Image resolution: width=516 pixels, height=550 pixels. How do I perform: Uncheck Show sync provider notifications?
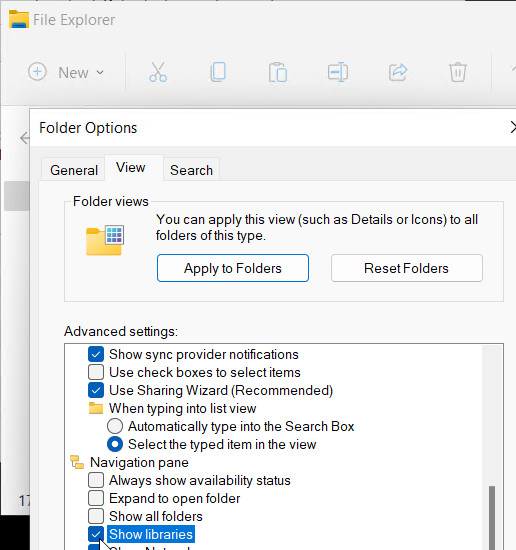click(96, 354)
